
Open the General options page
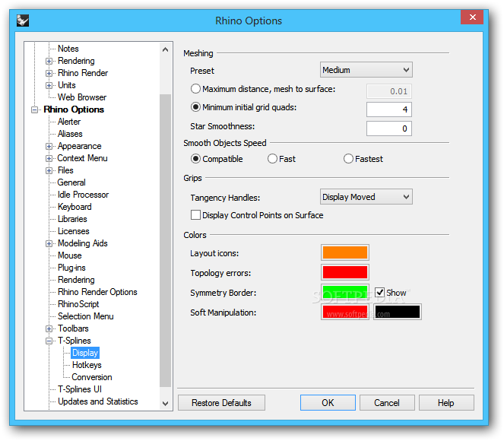71,182
